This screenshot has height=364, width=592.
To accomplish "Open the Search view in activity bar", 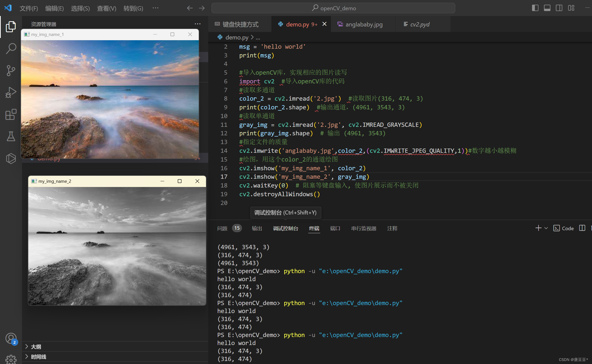I will tap(11, 48).
